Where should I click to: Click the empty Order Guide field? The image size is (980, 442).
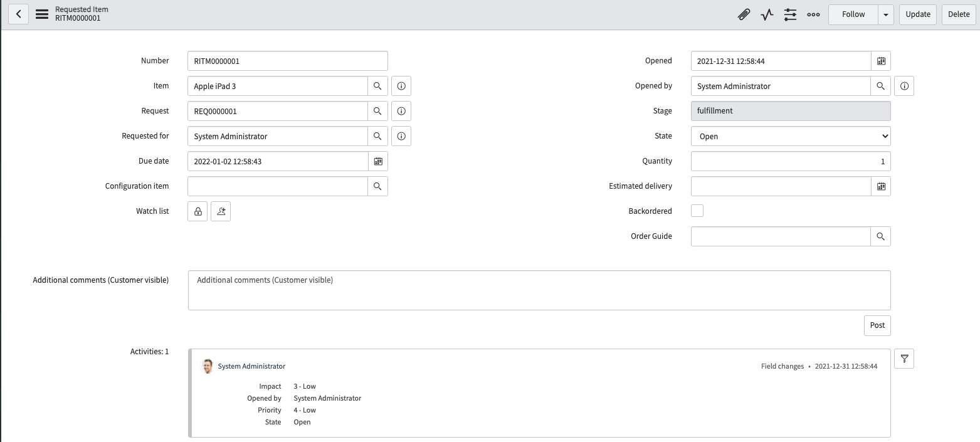[781, 236]
